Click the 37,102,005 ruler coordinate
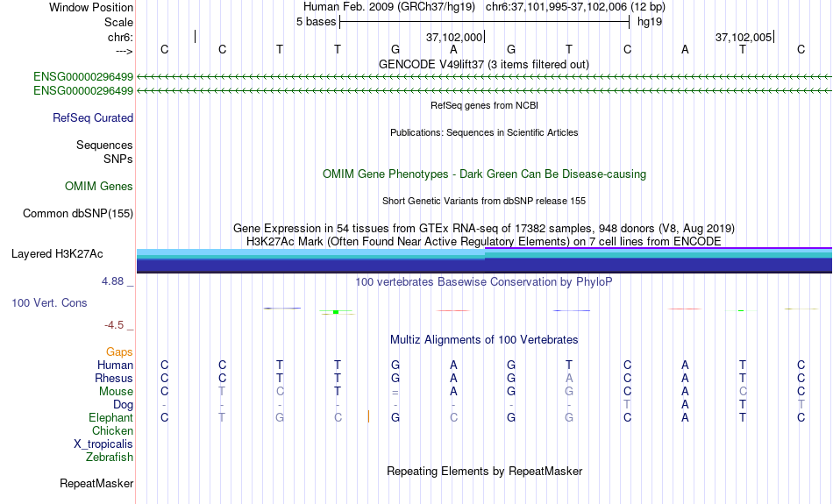 tap(744, 37)
